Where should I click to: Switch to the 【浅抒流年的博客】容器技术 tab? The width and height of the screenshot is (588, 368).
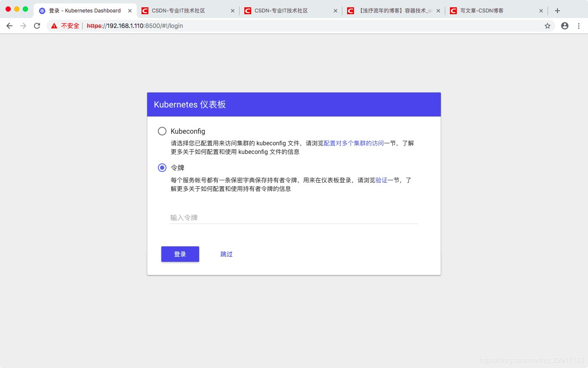(x=394, y=11)
